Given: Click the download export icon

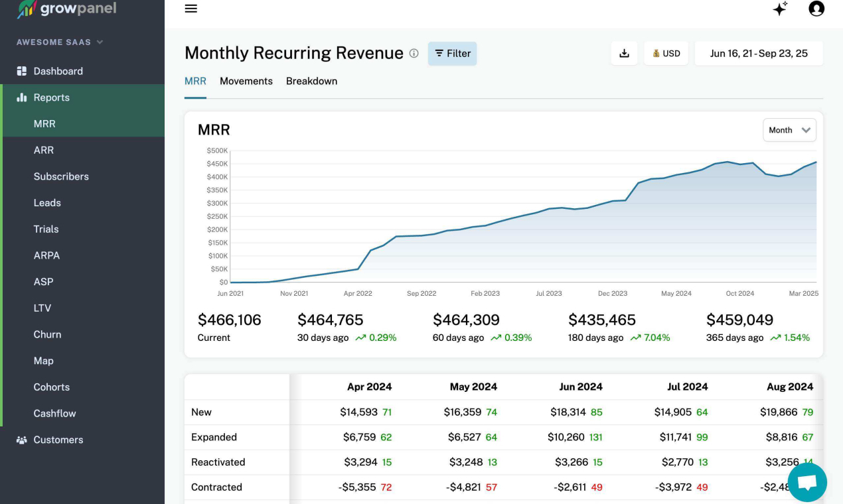Looking at the screenshot, I should click(624, 54).
